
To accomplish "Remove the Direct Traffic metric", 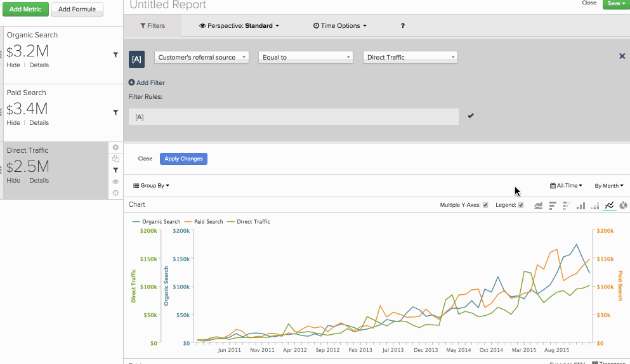I will (x=115, y=147).
